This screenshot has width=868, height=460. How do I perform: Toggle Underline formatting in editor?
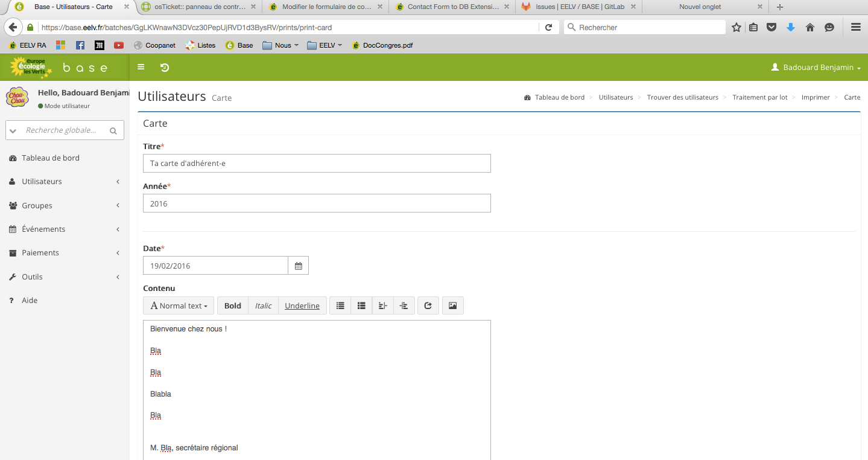302,305
